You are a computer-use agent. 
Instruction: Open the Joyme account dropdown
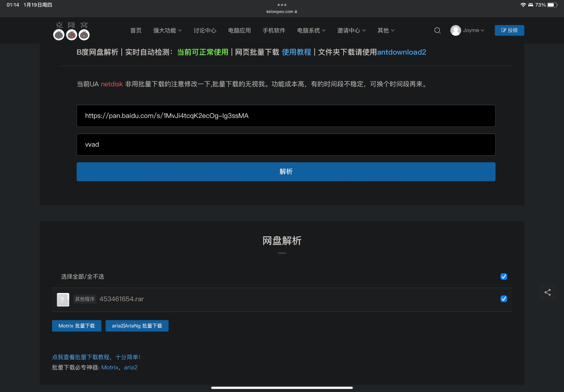pyautogui.click(x=474, y=30)
